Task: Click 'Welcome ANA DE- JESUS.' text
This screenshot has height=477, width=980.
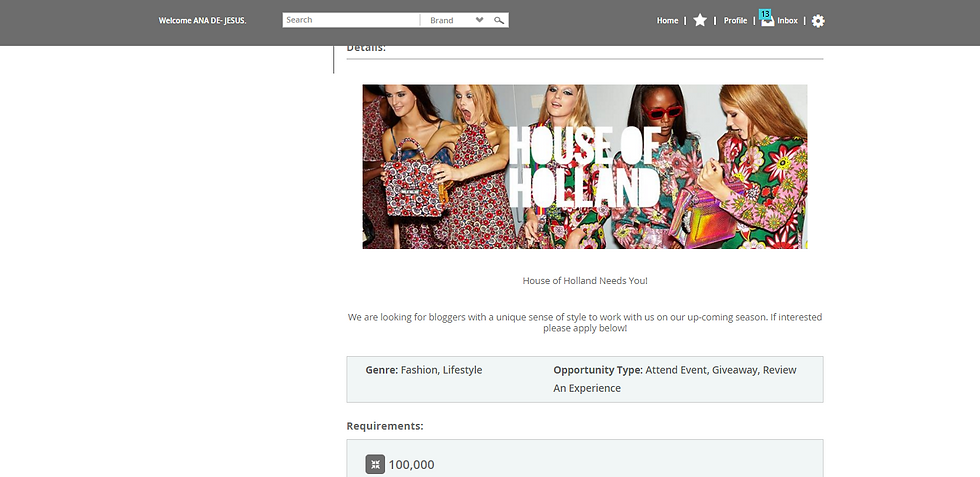Action: [x=202, y=21]
